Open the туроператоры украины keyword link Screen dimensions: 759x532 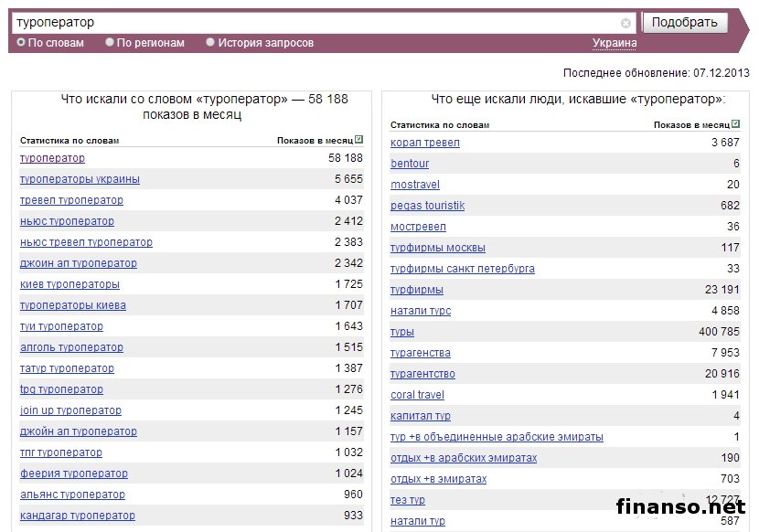pyautogui.click(x=80, y=179)
